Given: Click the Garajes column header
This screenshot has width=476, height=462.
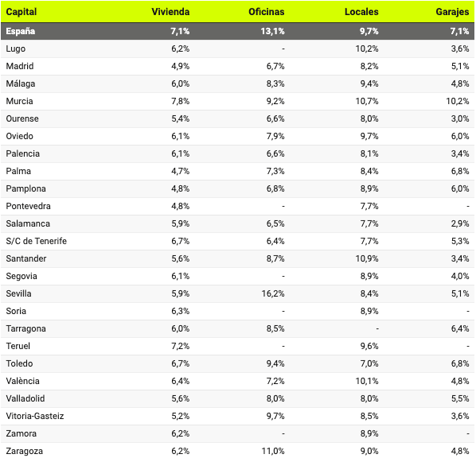Looking at the screenshot, I should (x=452, y=12).
